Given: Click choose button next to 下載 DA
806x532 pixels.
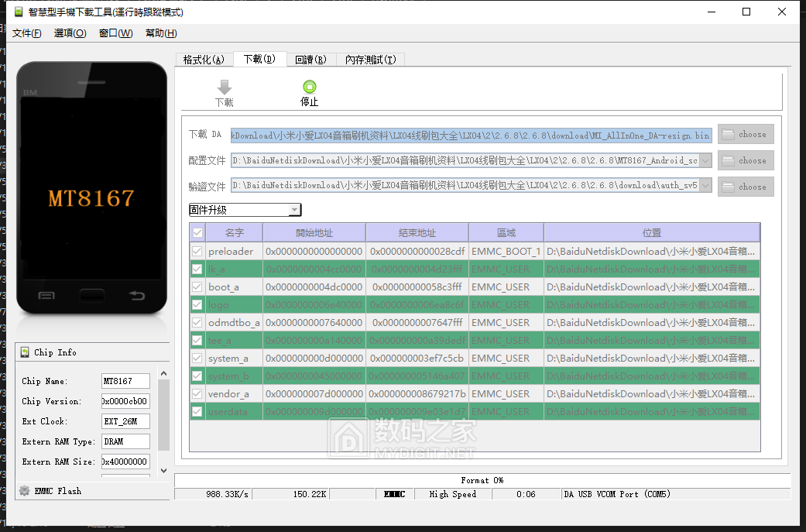Looking at the screenshot, I should pyautogui.click(x=745, y=133).
